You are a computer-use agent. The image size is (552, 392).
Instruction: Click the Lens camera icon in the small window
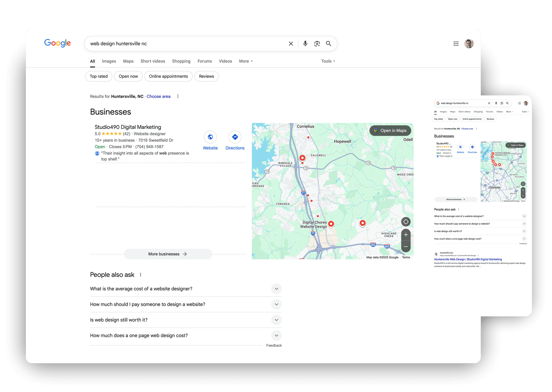click(502, 103)
